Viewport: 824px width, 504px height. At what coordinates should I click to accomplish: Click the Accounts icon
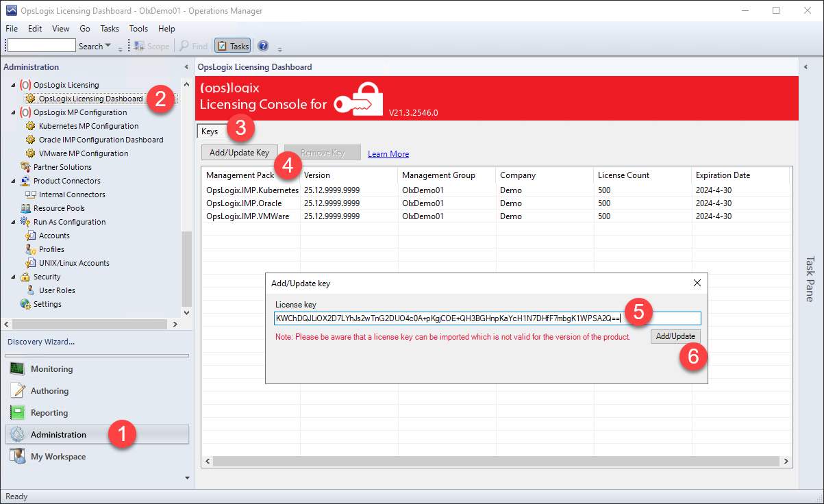point(30,236)
